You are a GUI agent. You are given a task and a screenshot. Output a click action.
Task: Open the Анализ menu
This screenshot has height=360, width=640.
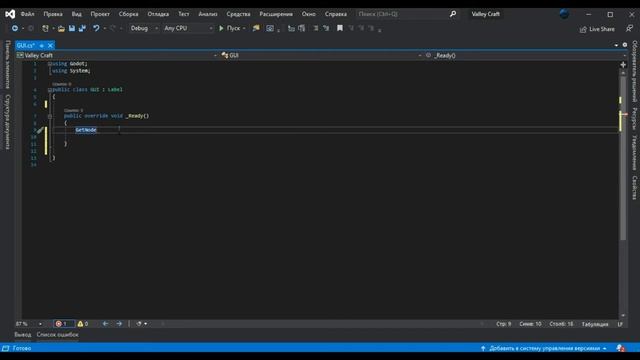pyautogui.click(x=208, y=14)
